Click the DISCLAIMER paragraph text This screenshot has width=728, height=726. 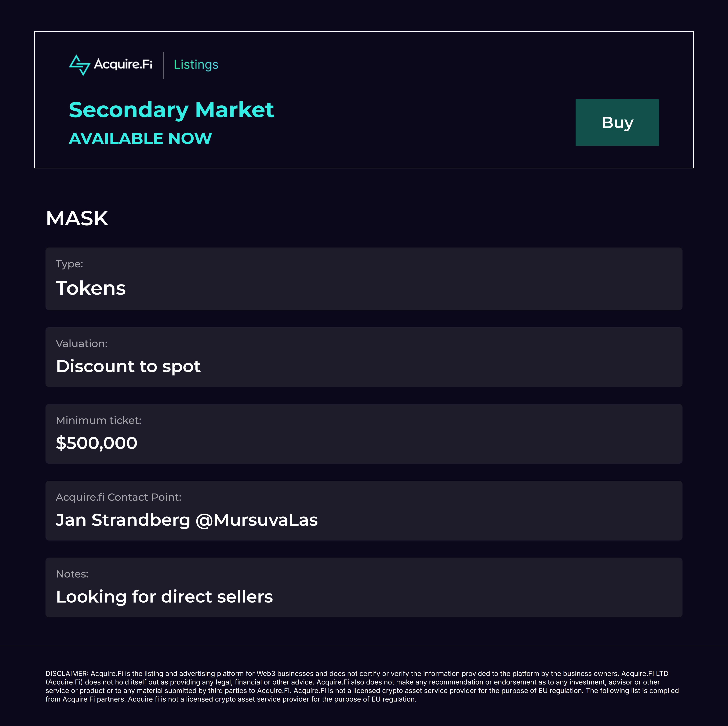pyautogui.click(x=362, y=686)
